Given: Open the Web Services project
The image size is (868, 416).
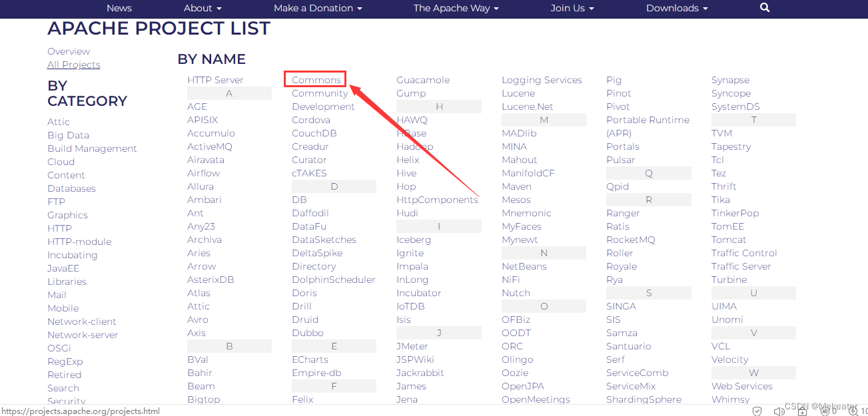Looking at the screenshot, I should 742,386.
